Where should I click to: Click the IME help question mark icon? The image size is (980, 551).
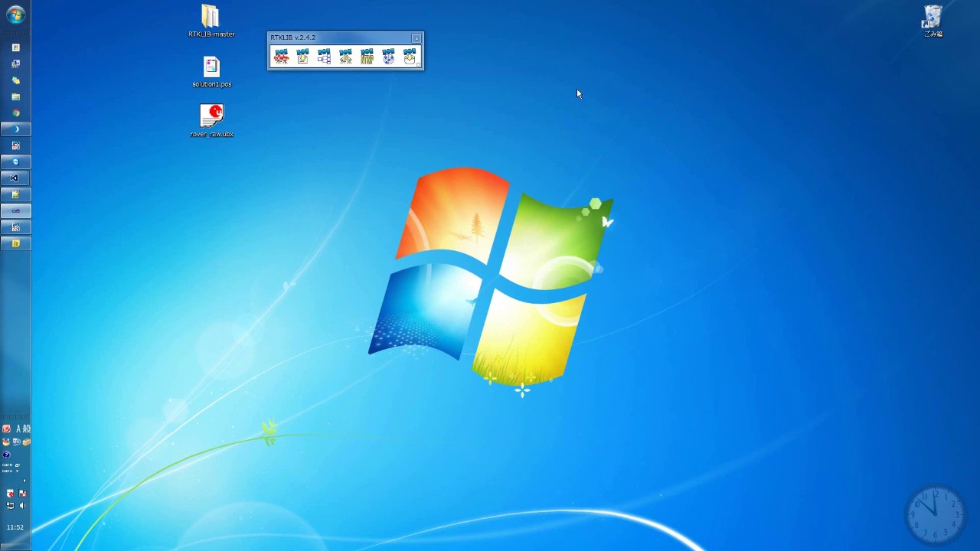[6, 455]
